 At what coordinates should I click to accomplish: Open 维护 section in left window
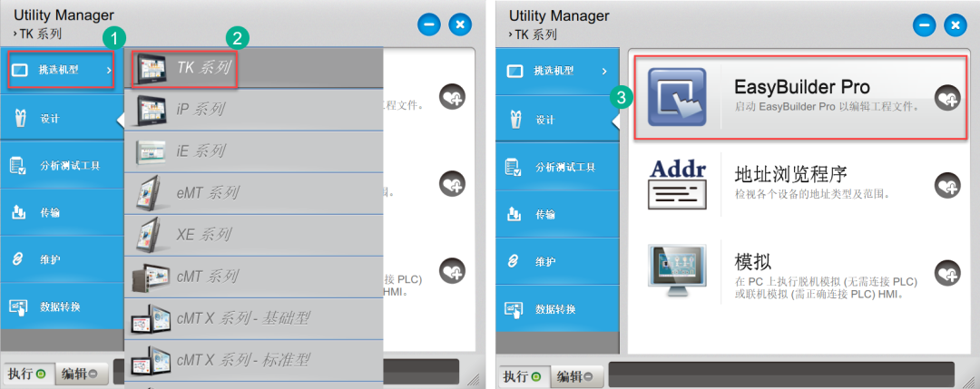tap(62, 259)
